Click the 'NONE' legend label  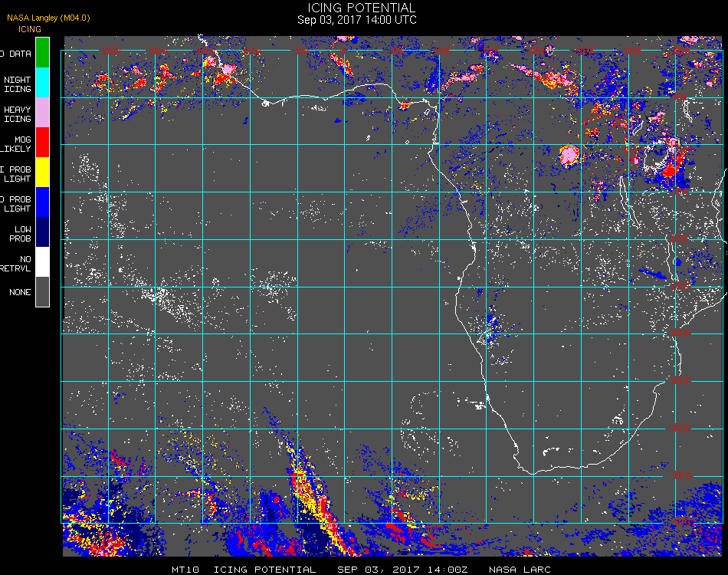(x=20, y=292)
